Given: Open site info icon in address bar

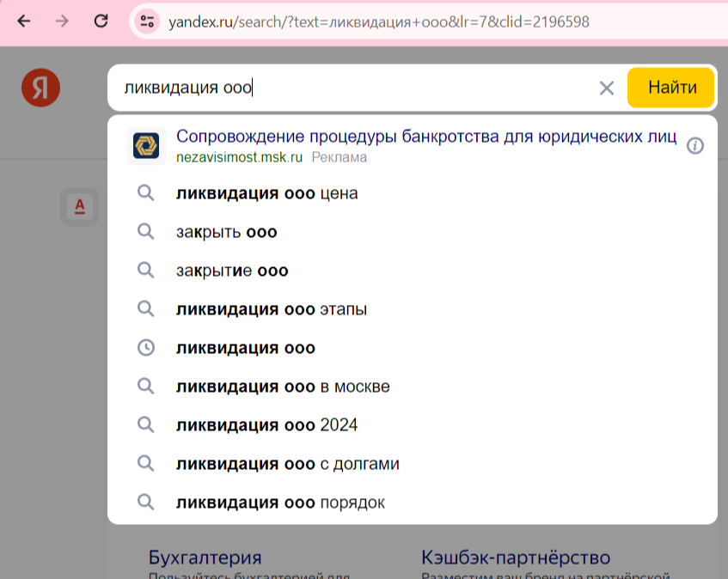Looking at the screenshot, I should click(x=147, y=21).
